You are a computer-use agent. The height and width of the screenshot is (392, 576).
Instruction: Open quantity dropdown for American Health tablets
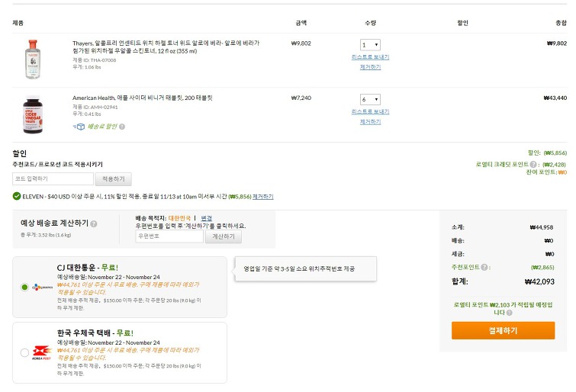tap(370, 99)
